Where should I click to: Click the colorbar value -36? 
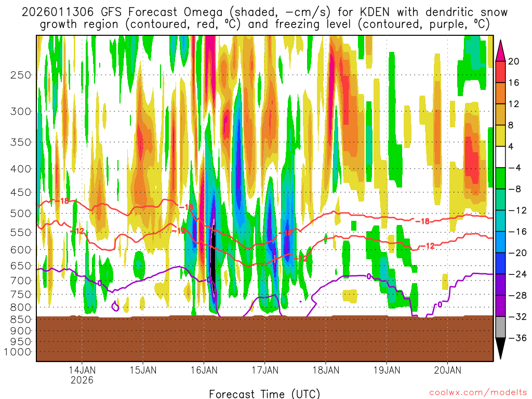click(x=517, y=338)
